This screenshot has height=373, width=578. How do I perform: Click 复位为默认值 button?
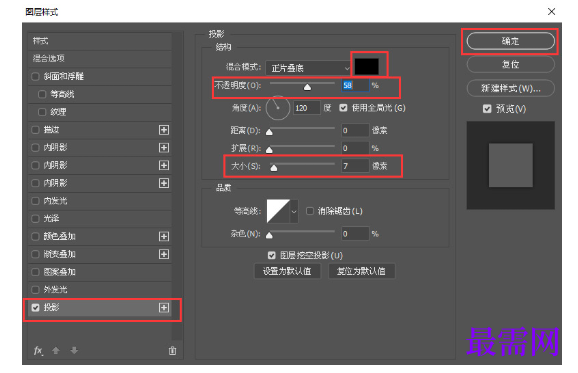361,271
